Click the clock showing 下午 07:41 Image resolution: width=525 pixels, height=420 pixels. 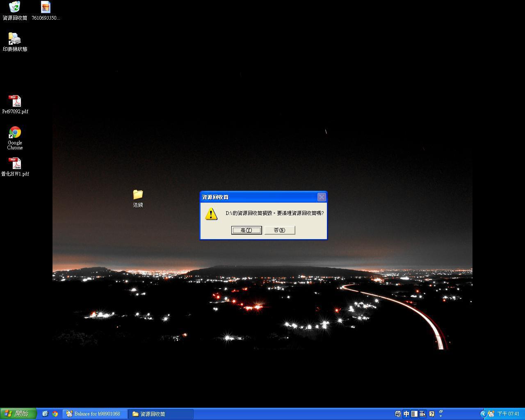tap(509, 414)
